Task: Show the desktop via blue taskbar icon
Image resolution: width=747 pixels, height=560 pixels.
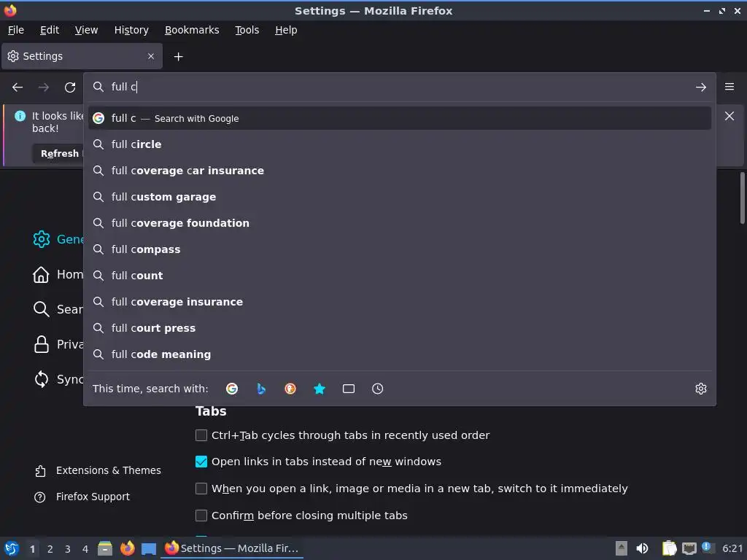Action: (x=149, y=549)
